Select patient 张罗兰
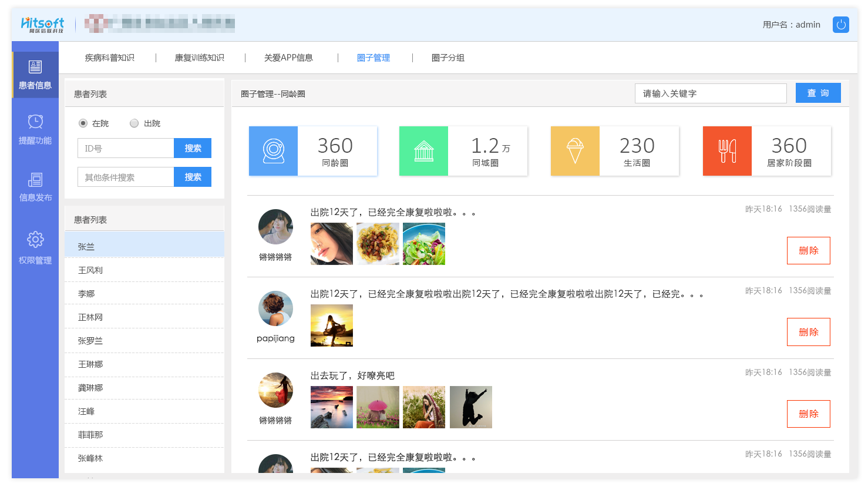This screenshot has height=490, width=868. click(144, 341)
